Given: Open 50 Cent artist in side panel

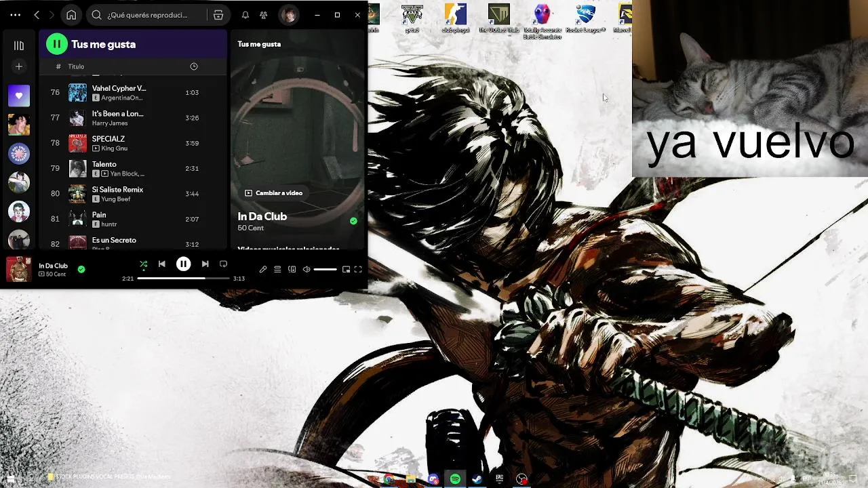Looking at the screenshot, I should point(250,228).
